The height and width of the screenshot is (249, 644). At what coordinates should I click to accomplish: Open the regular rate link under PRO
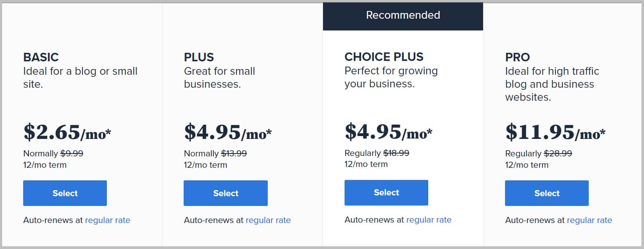(x=589, y=220)
